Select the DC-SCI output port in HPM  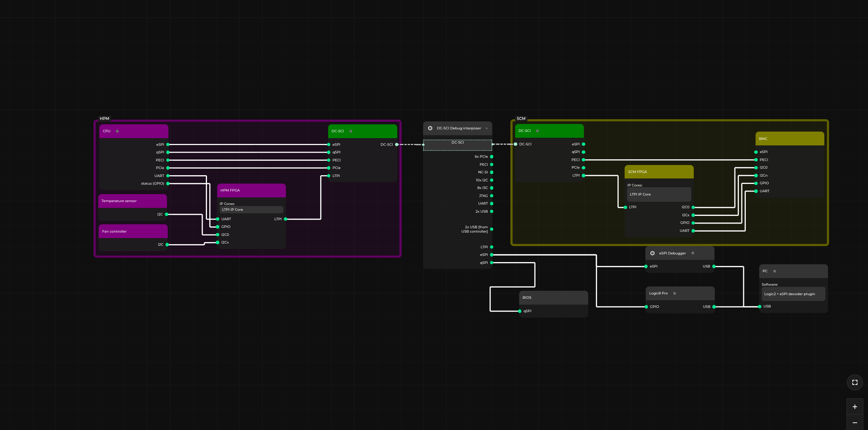point(397,145)
